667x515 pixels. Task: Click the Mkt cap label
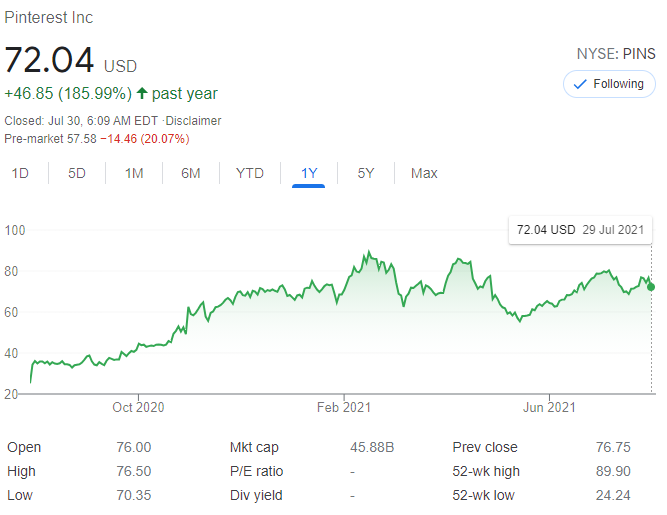pyautogui.click(x=254, y=448)
